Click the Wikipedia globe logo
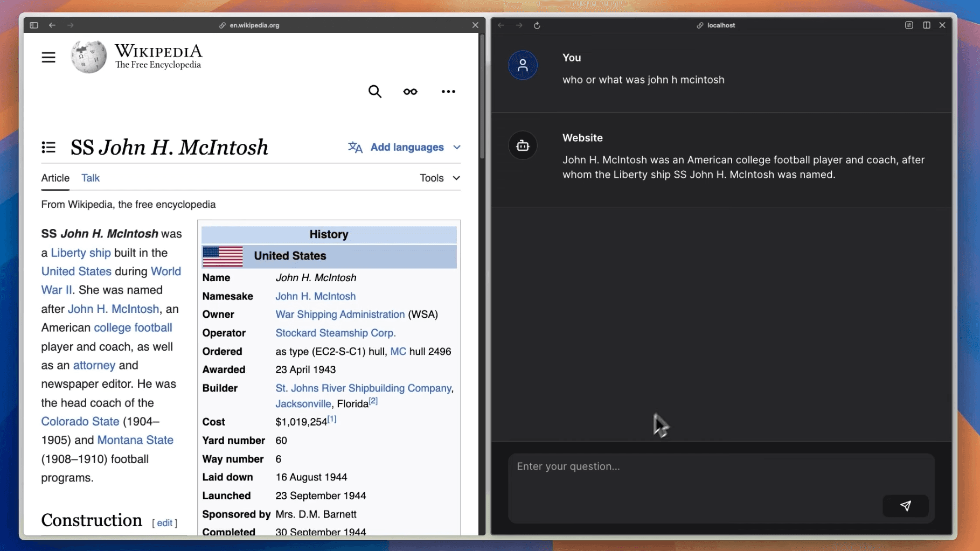Screen dimensions: 980x551 89,57
